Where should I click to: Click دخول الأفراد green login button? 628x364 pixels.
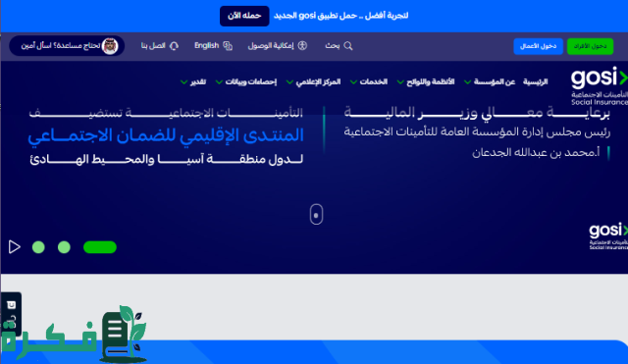590,46
